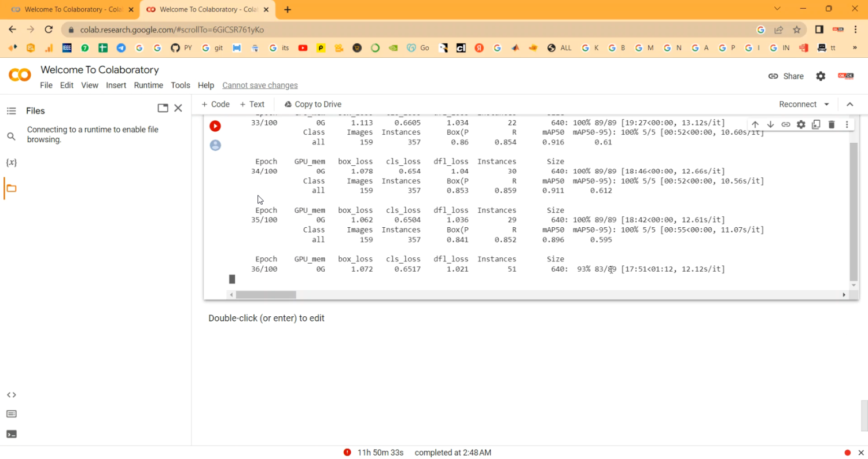Open the cell's more options menu

[x=847, y=124]
